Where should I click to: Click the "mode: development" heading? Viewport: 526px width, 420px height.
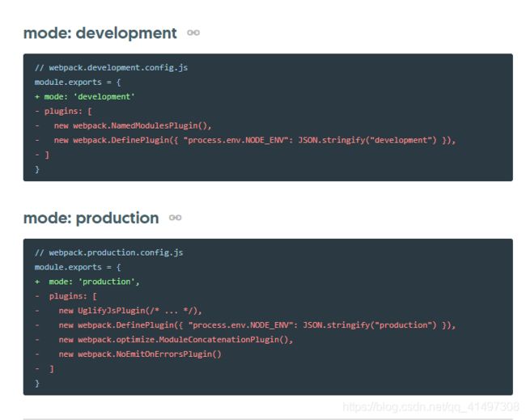point(100,33)
